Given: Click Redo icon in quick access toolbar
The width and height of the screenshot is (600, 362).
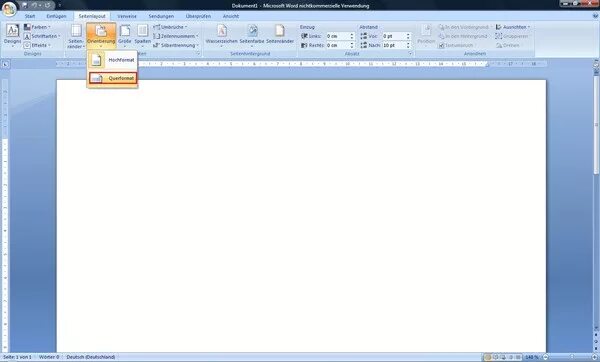Looking at the screenshot, I should pyautogui.click(x=47, y=5).
